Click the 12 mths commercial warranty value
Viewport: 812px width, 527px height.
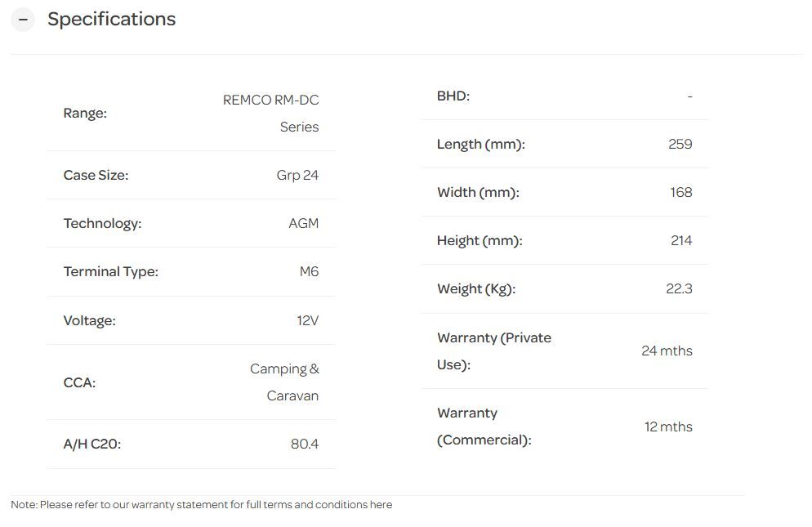668,427
